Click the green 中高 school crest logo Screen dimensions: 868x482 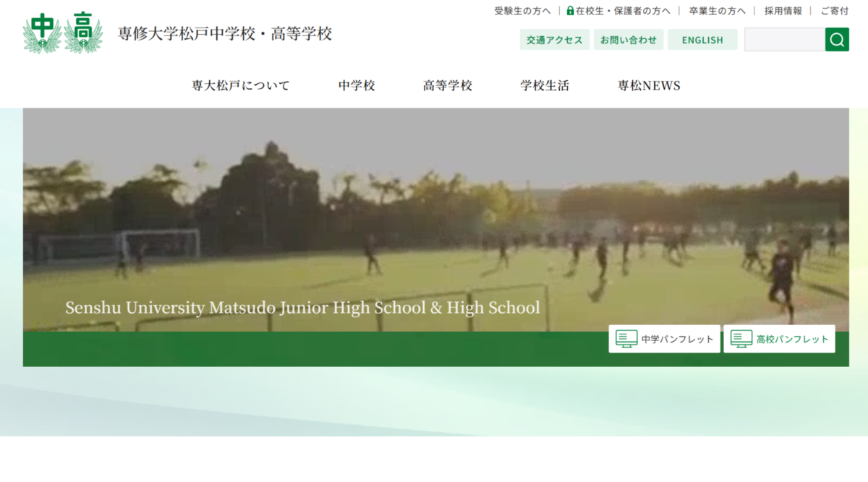[62, 33]
